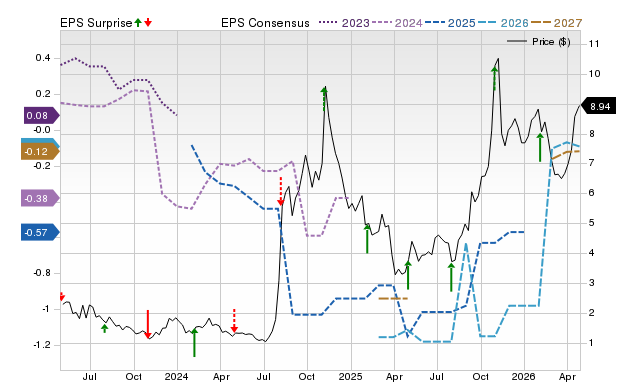Image resolution: width=640 pixels, height=382 pixels.
Task: Click the lavender -0.38 value flag
Action: pos(40,198)
